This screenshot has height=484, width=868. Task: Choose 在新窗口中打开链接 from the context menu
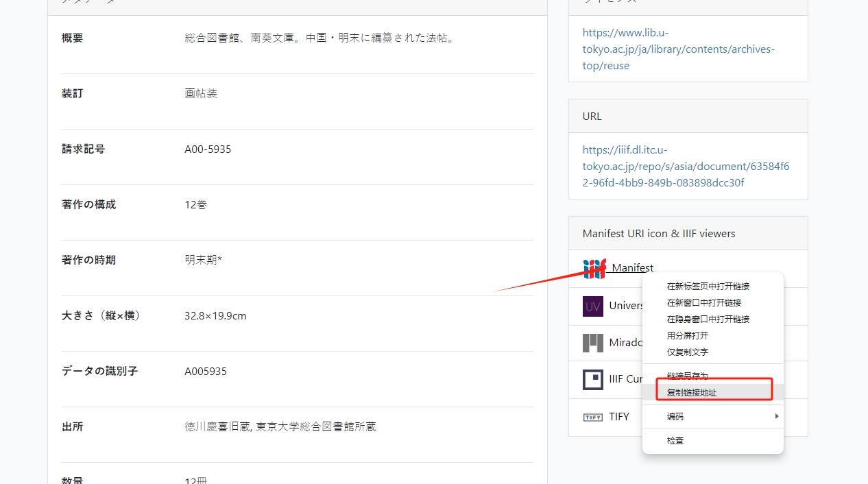click(703, 303)
